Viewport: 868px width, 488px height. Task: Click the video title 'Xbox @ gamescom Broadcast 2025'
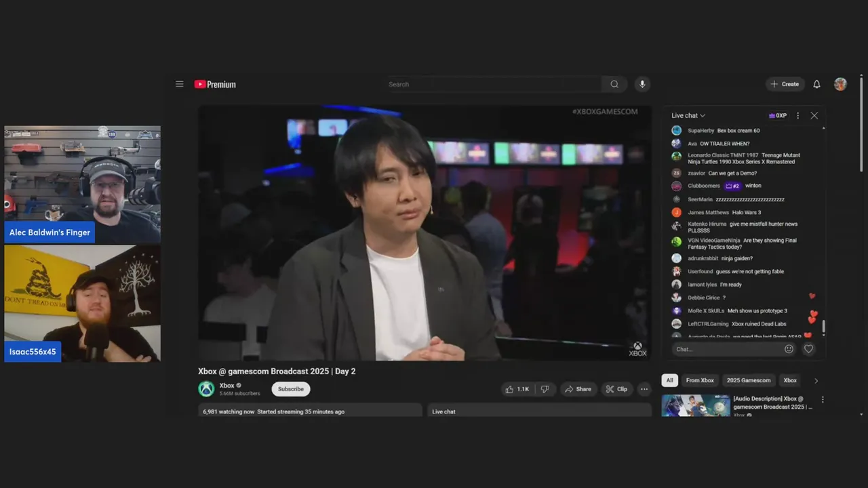click(x=277, y=371)
